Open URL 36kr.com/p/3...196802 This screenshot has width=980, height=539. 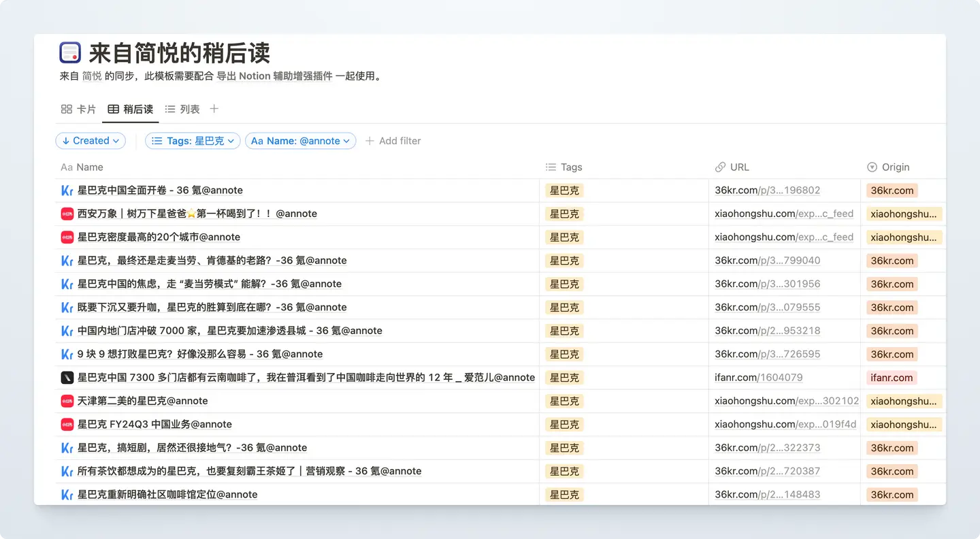[x=767, y=191]
